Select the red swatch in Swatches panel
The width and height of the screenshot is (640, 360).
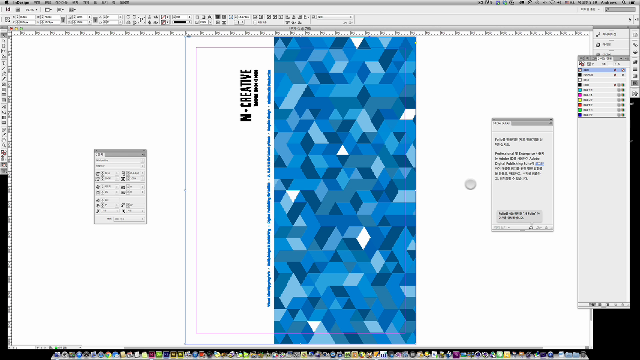point(602,105)
